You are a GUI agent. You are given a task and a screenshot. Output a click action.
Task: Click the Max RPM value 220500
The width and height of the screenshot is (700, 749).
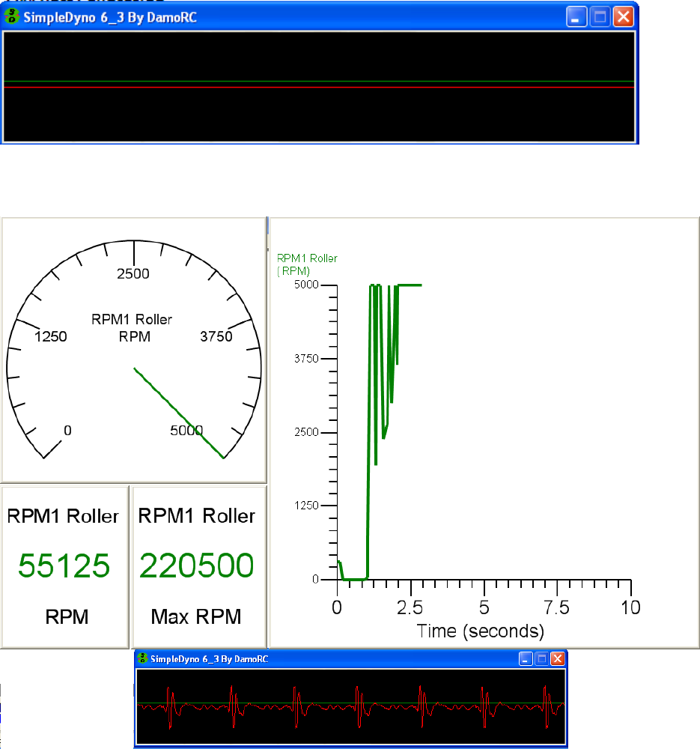[x=196, y=565]
